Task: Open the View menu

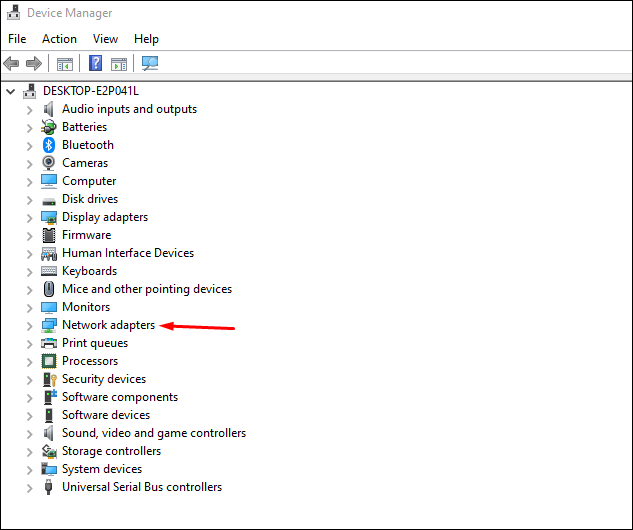Action: pyautogui.click(x=105, y=39)
